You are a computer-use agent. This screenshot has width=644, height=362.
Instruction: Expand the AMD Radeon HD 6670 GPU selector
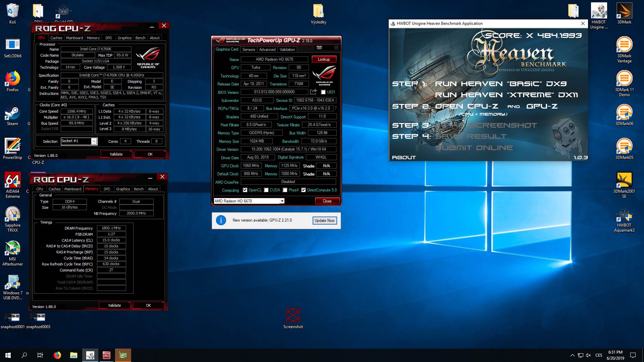coord(282,201)
